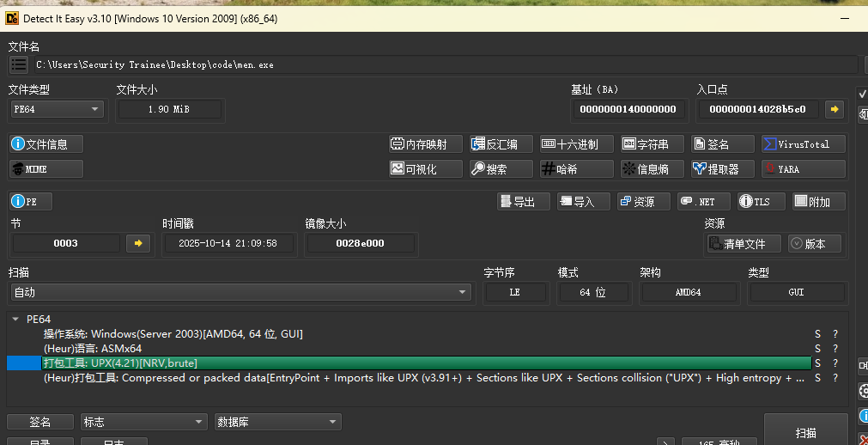Click S on the ASMx64 row
The height and width of the screenshot is (445, 868).
coord(817,349)
